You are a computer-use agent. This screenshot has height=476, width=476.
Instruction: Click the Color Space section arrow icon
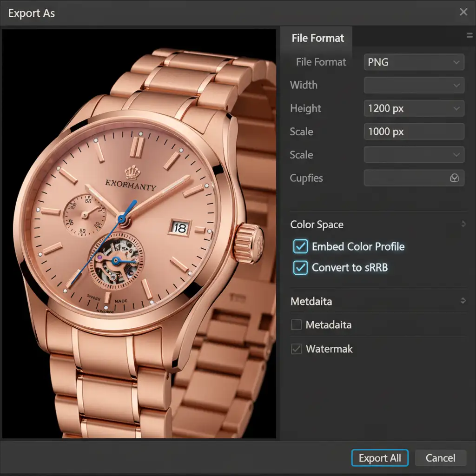pos(463,224)
